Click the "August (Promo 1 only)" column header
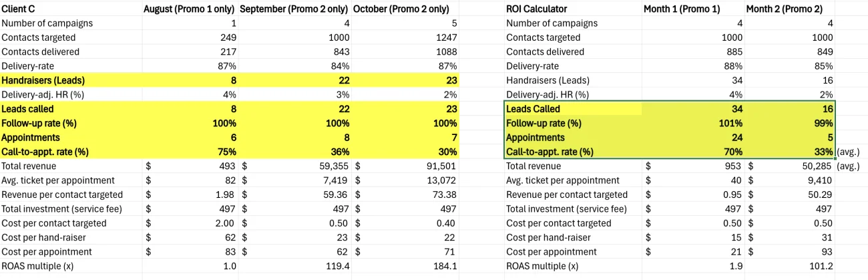The width and height of the screenshot is (868, 280). (x=190, y=9)
